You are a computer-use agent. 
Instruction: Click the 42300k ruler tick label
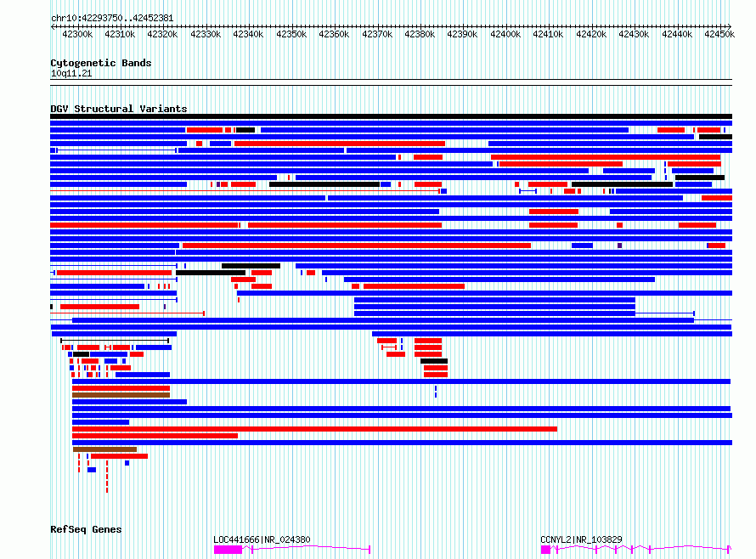tap(77, 34)
